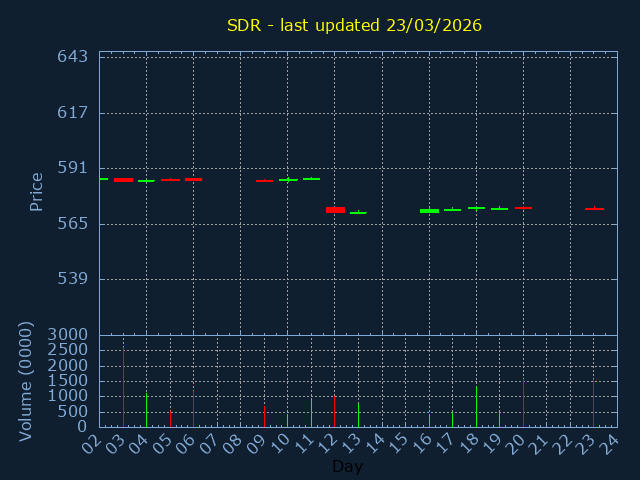Click the green volume bar on day 18
Screen dimensions: 640x480
click(x=476, y=407)
